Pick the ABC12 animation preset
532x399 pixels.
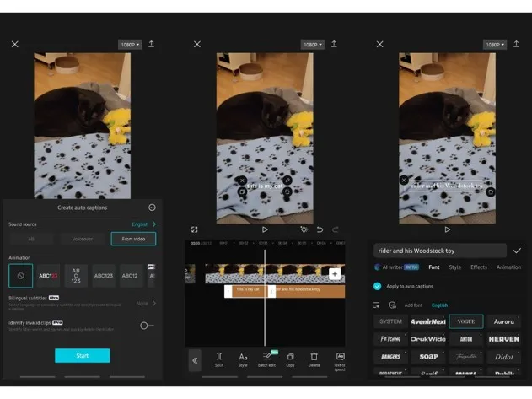131,276
